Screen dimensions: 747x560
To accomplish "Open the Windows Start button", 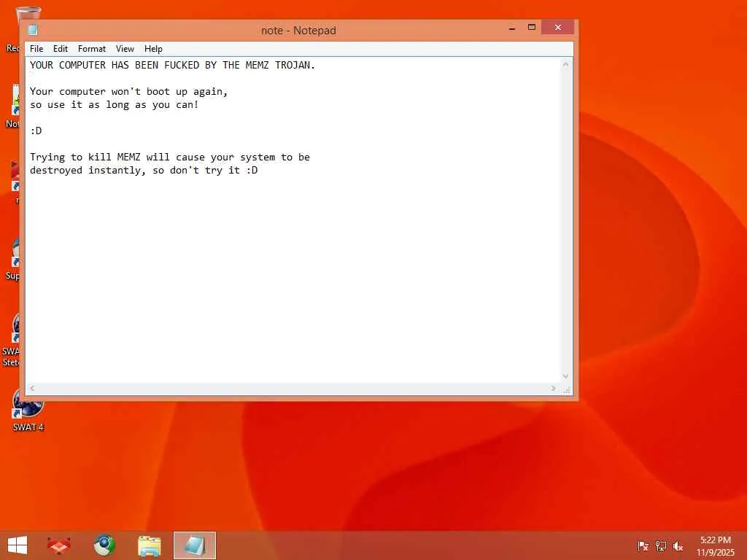I will [18, 545].
